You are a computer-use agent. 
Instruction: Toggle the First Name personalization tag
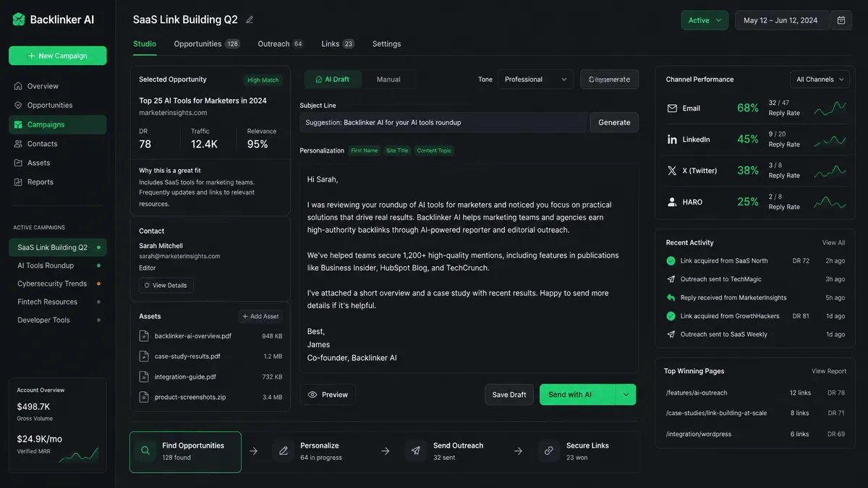click(364, 150)
